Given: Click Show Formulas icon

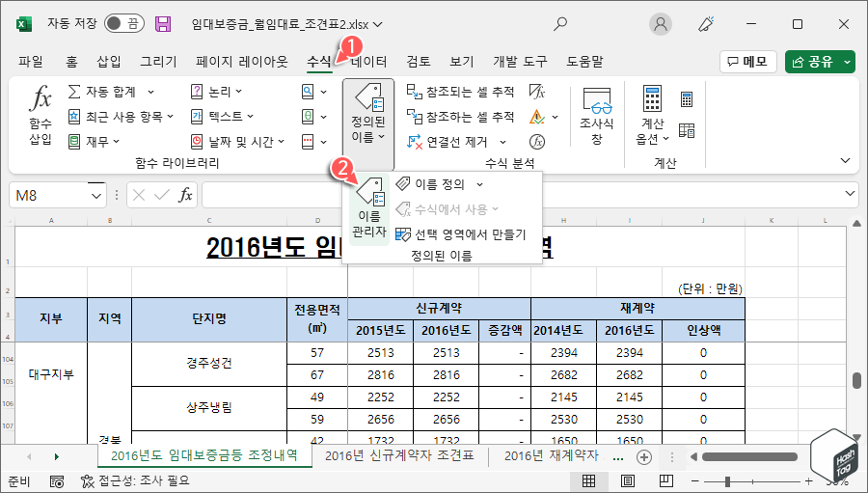Looking at the screenshot, I should pyautogui.click(x=537, y=92).
